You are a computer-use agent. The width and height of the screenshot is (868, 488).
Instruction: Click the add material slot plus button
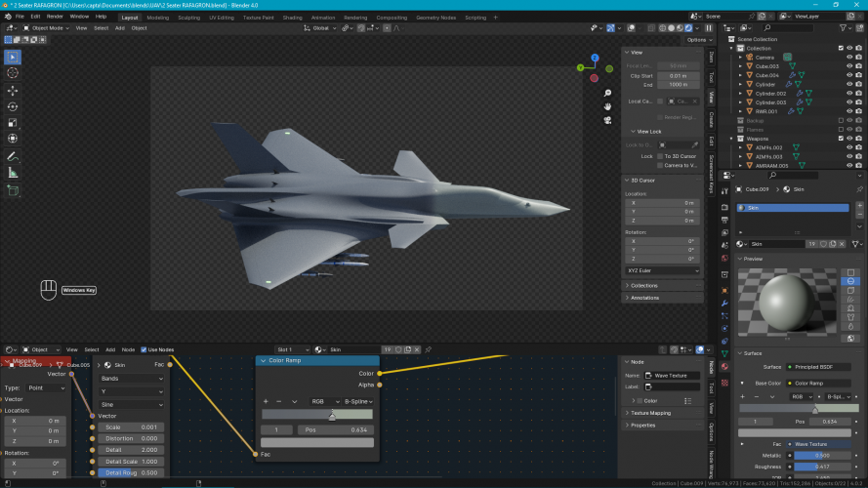pyautogui.click(x=859, y=205)
